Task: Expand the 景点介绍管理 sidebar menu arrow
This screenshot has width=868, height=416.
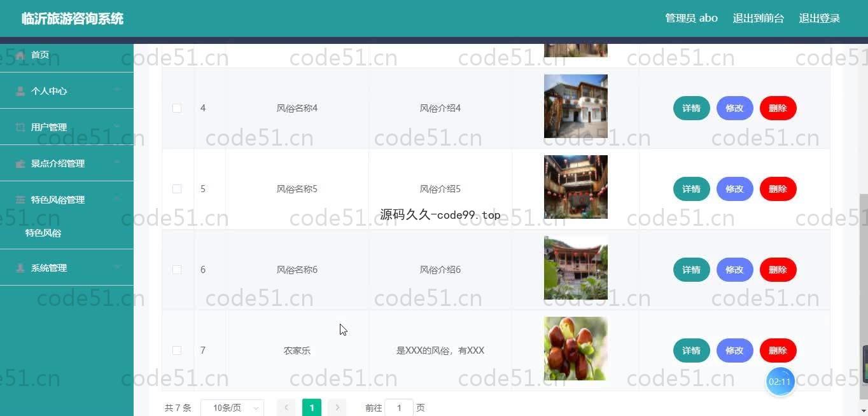Action: point(117,163)
